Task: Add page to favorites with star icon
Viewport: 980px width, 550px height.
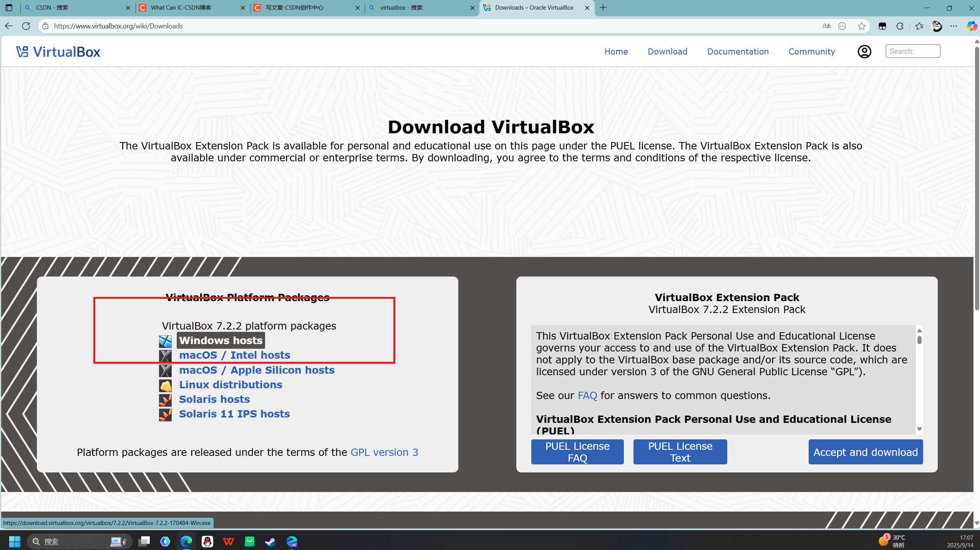Action: pyautogui.click(x=861, y=26)
